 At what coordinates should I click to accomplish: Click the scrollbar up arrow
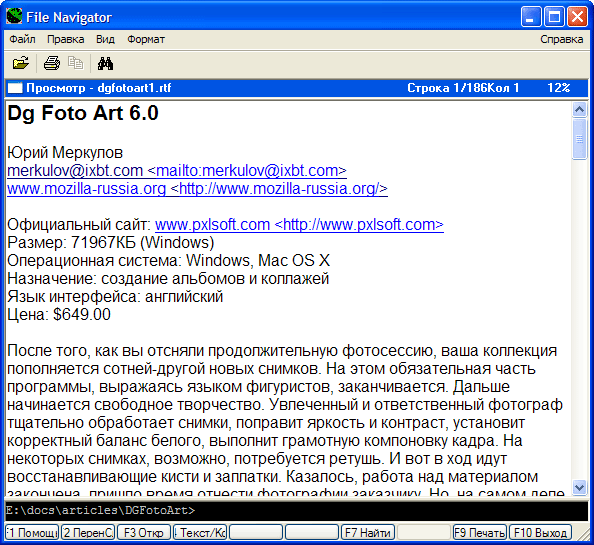pos(579,110)
